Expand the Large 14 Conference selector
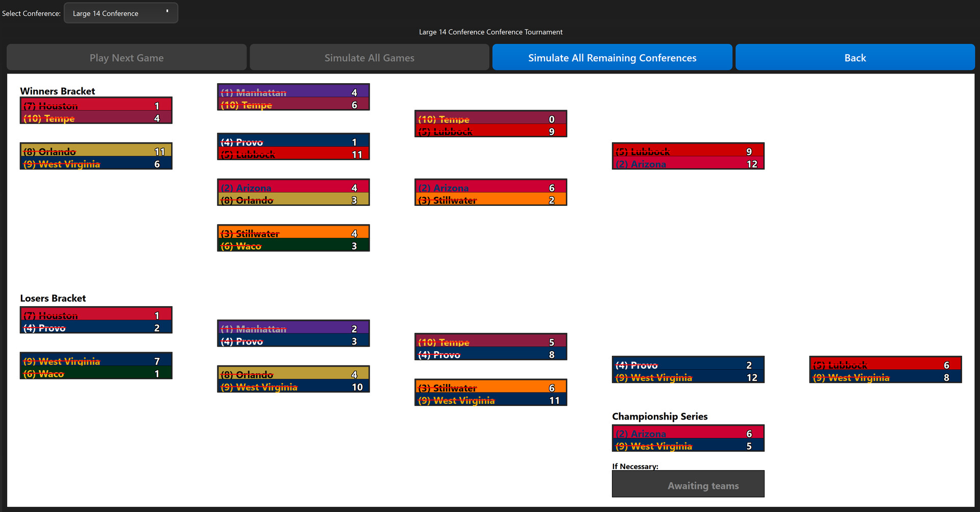The width and height of the screenshot is (980, 512). 120,13
